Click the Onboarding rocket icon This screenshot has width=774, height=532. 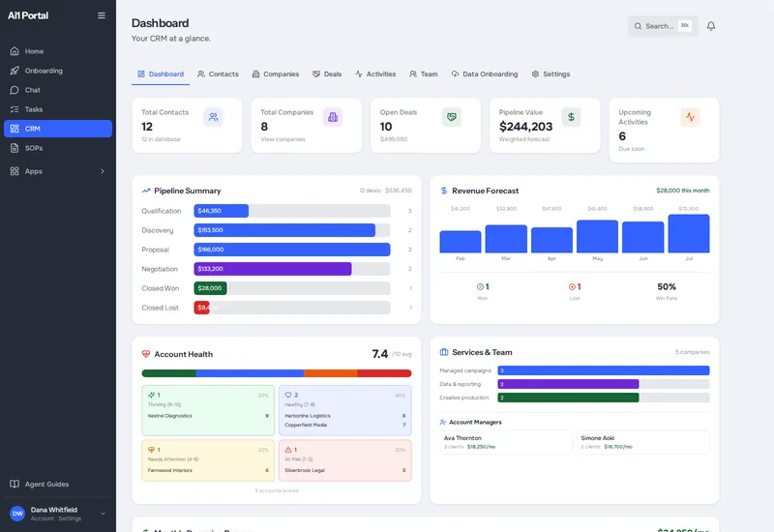[x=15, y=71]
